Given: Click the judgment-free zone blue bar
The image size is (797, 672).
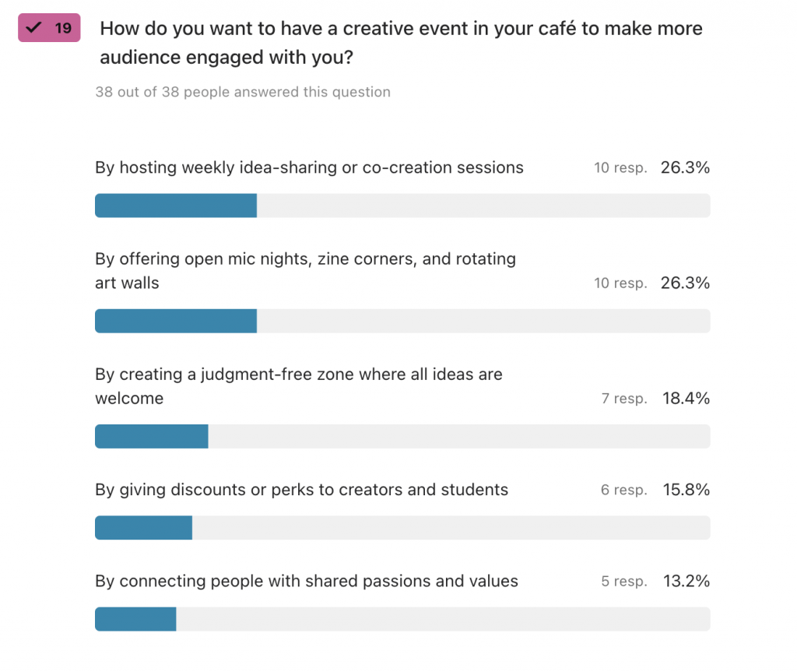Looking at the screenshot, I should pyautogui.click(x=152, y=437).
